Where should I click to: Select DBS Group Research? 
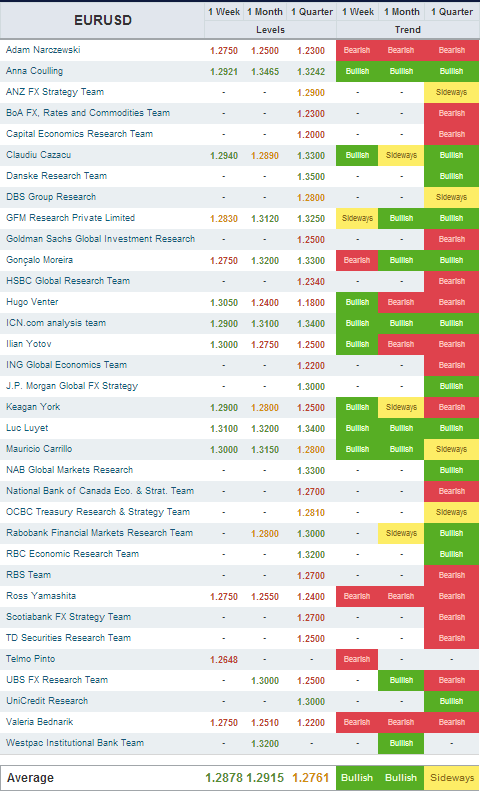point(51,197)
